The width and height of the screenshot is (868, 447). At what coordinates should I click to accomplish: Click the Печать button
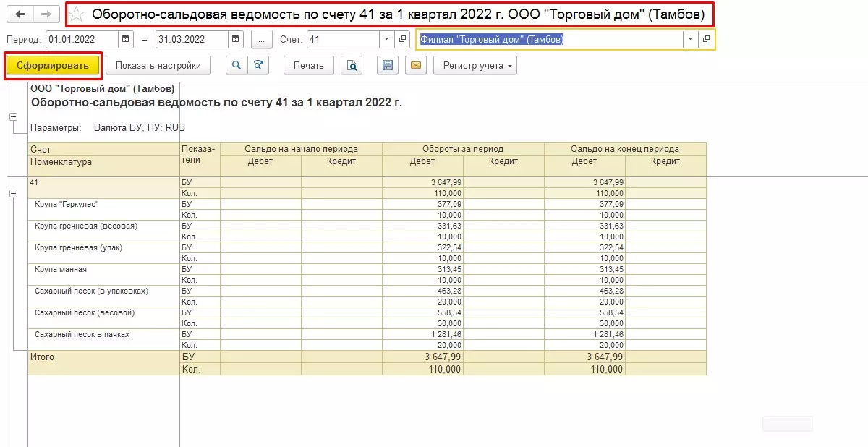click(x=309, y=65)
